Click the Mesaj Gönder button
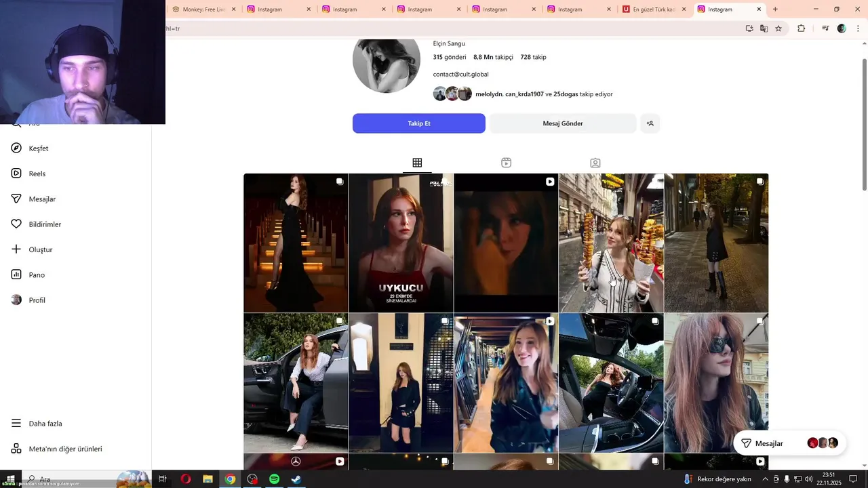This screenshot has height=488, width=868. 563,123
